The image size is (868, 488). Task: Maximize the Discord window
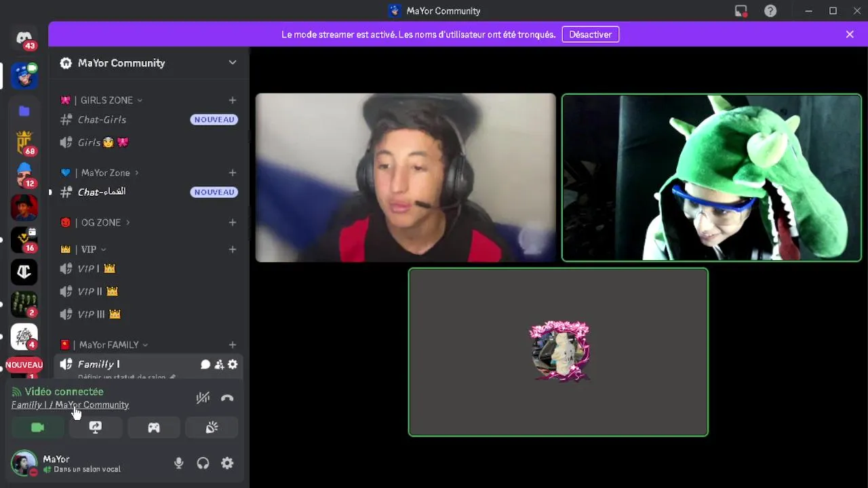(x=833, y=11)
